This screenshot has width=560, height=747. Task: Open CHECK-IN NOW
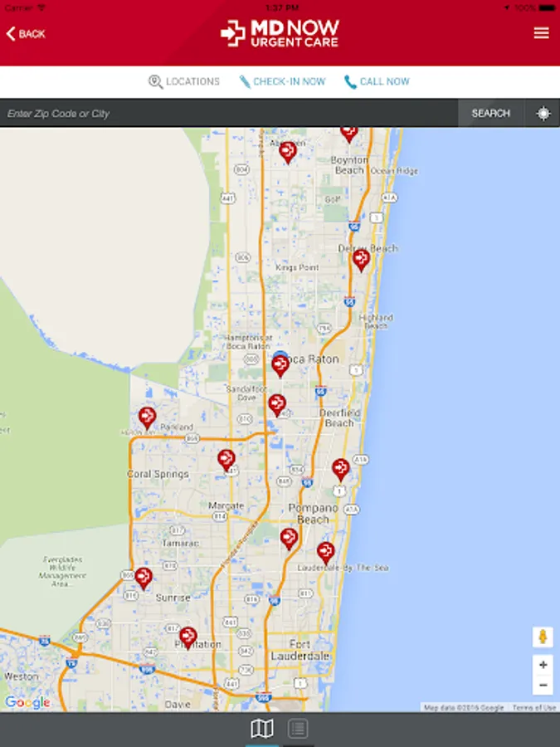pyautogui.click(x=282, y=81)
